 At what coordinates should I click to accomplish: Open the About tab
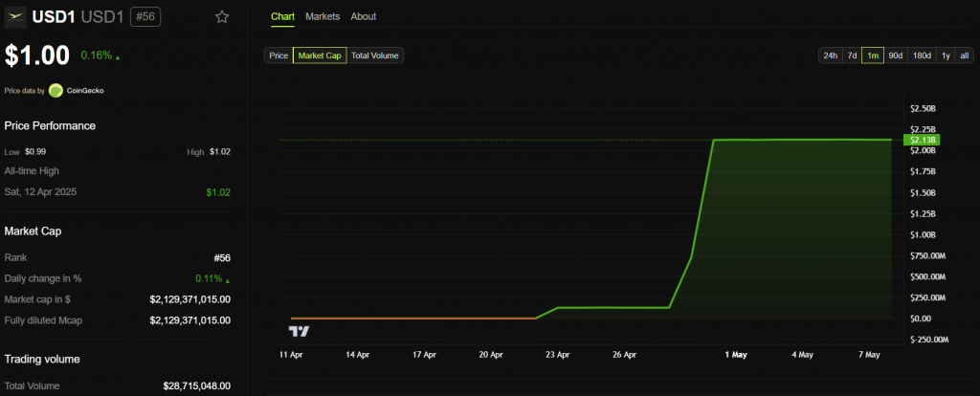(x=363, y=17)
